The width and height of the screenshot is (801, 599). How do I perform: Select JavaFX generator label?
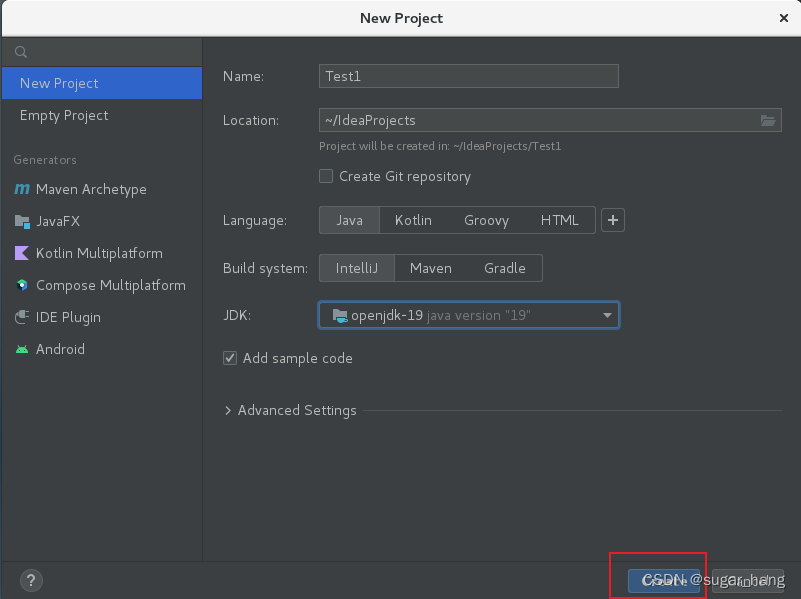pyautogui.click(x=58, y=221)
